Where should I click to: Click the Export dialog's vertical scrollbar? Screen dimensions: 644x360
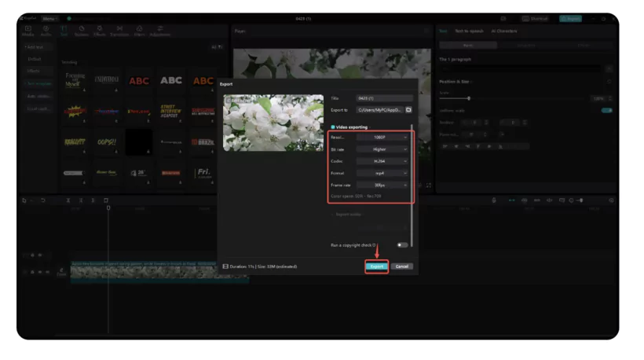[x=412, y=185]
